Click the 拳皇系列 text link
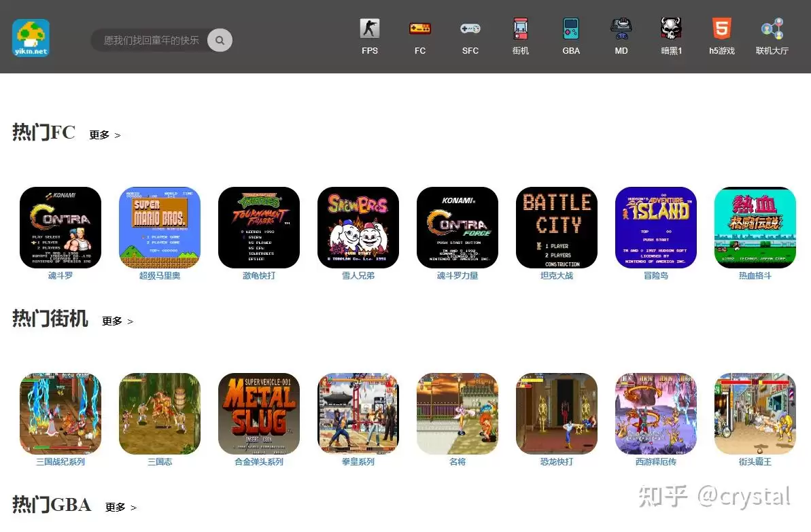The image size is (811, 532). (358, 462)
